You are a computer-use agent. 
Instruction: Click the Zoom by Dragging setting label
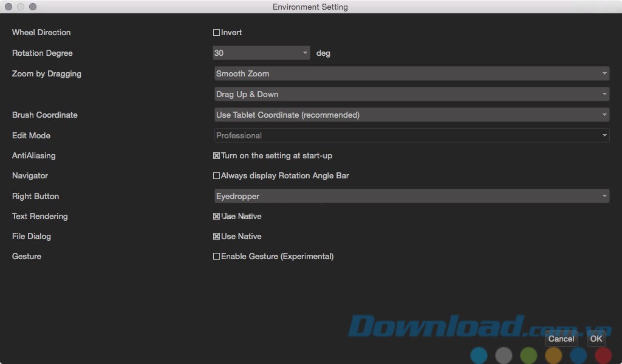click(x=47, y=74)
